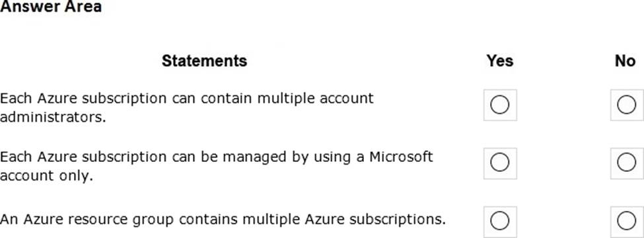Viewport: 644px width, 238px height.
Task: Click the Answer Area title
Action: pyautogui.click(x=51, y=7)
